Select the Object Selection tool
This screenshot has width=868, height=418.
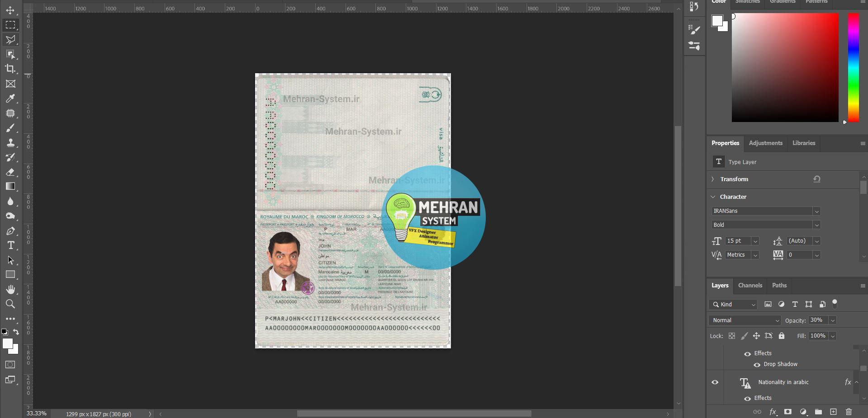click(x=10, y=54)
